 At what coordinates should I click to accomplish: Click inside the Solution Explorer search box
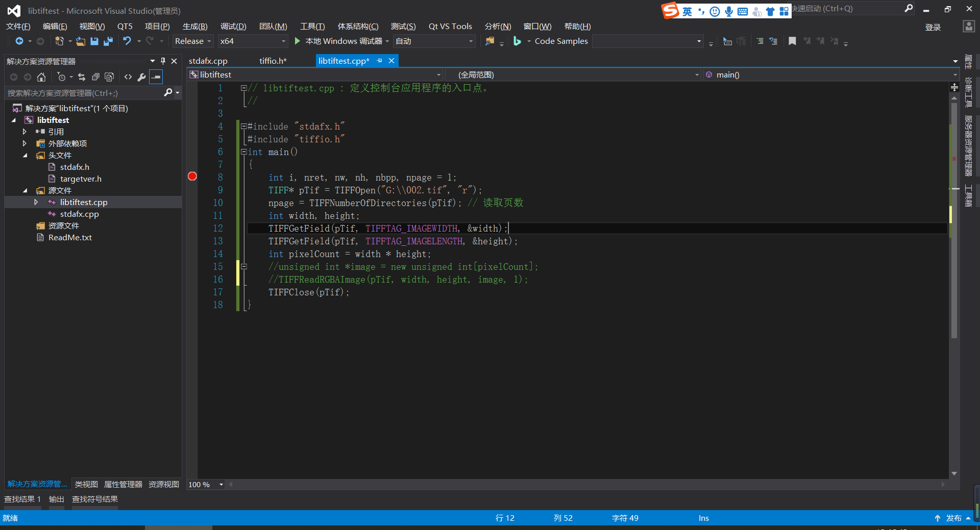[82, 93]
